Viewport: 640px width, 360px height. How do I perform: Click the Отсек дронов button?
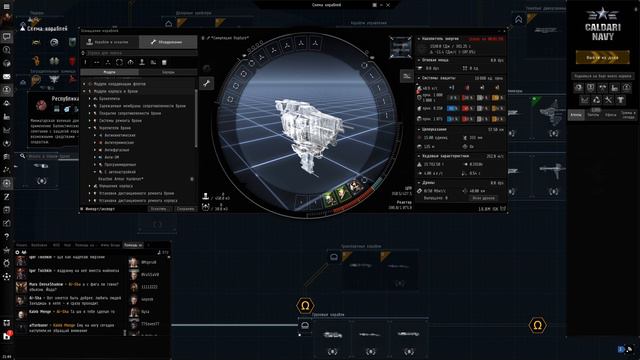pyautogui.click(x=483, y=198)
